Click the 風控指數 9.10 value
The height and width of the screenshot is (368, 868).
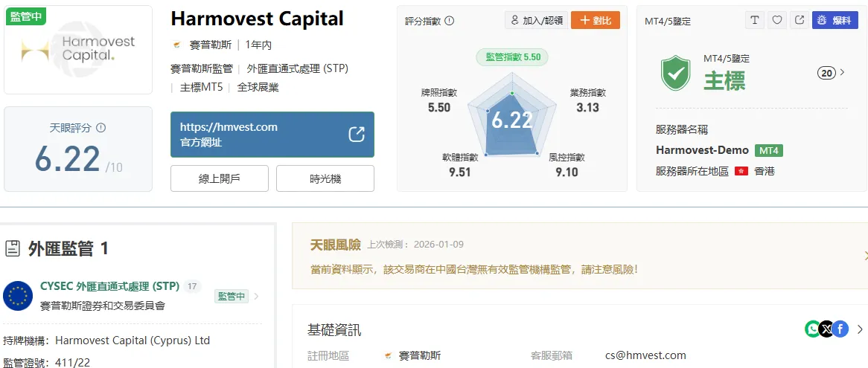pos(567,172)
